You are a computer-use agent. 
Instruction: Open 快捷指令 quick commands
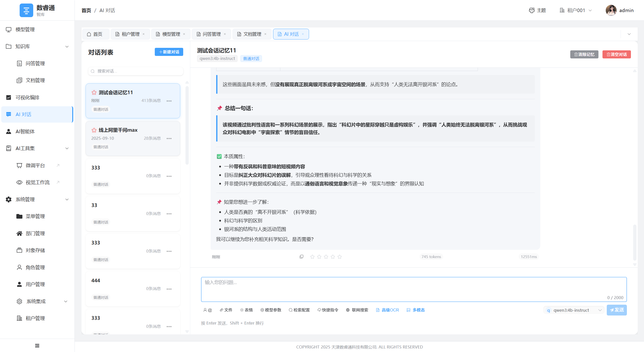click(x=327, y=310)
